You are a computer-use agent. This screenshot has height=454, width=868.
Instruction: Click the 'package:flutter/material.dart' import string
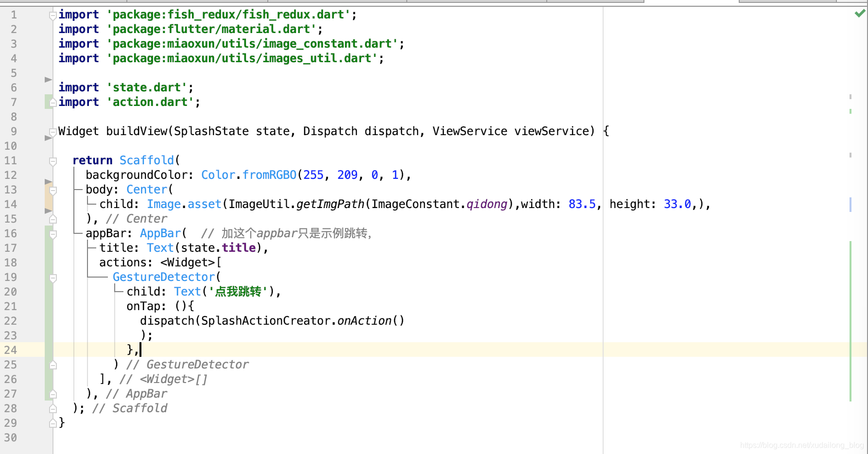coord(212,29)
